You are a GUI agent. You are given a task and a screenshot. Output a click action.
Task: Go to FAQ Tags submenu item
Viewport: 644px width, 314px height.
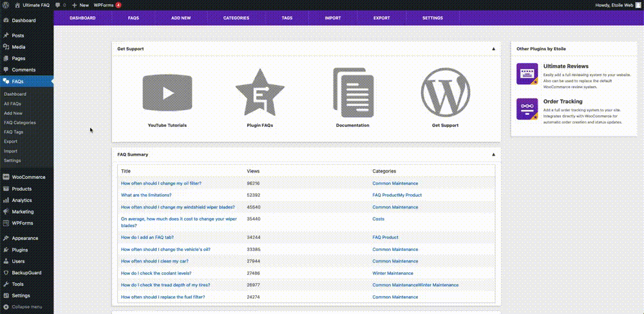[x=14, y=132]
